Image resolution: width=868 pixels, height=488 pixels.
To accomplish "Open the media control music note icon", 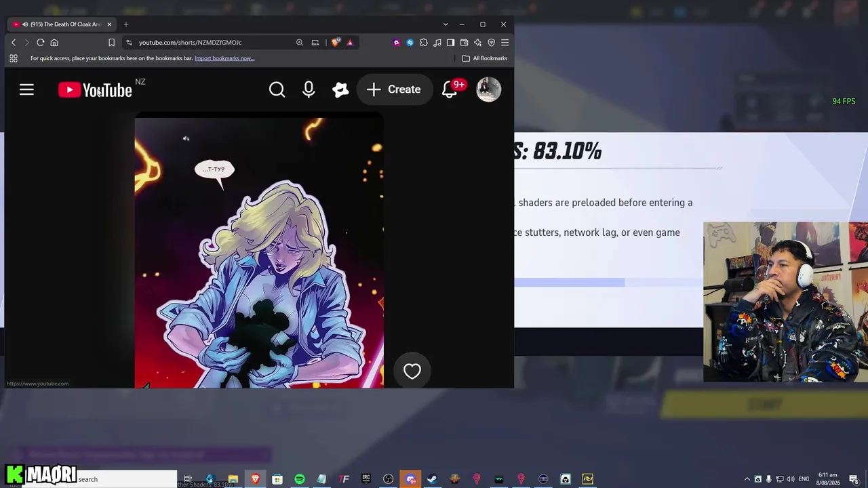I will point(437,43).
